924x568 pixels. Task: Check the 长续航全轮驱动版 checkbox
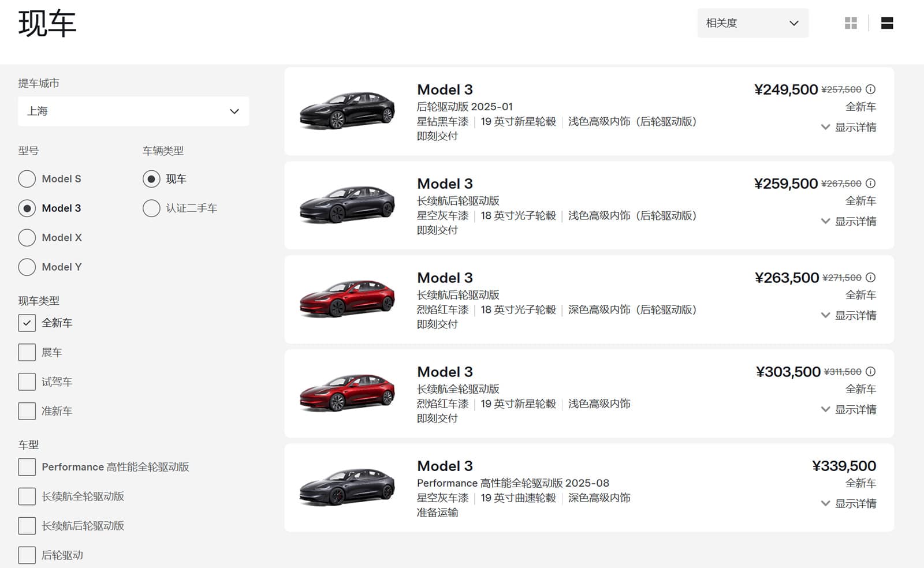(27, 496)
